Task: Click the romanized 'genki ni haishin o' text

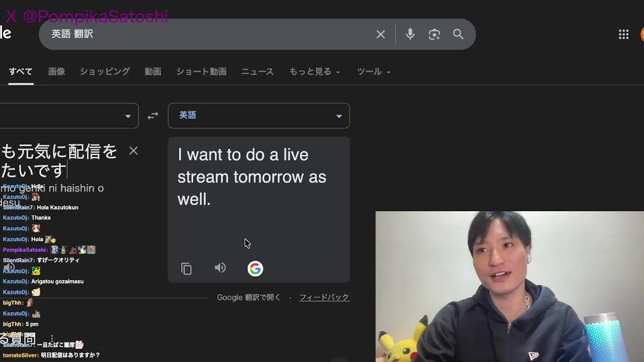Action: click(61, 188)
